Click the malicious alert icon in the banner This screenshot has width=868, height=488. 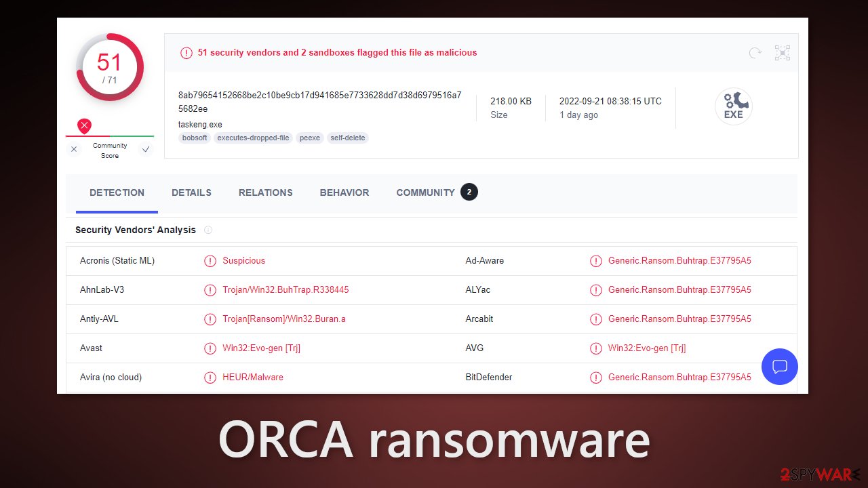coord(186,53)
